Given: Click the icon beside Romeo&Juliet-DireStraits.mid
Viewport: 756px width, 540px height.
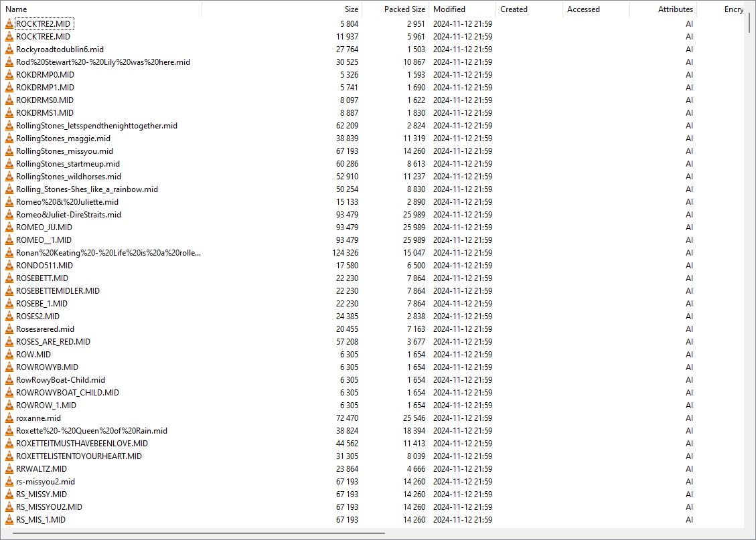Looking at the screenshot, I should click(x=9, y=215).
